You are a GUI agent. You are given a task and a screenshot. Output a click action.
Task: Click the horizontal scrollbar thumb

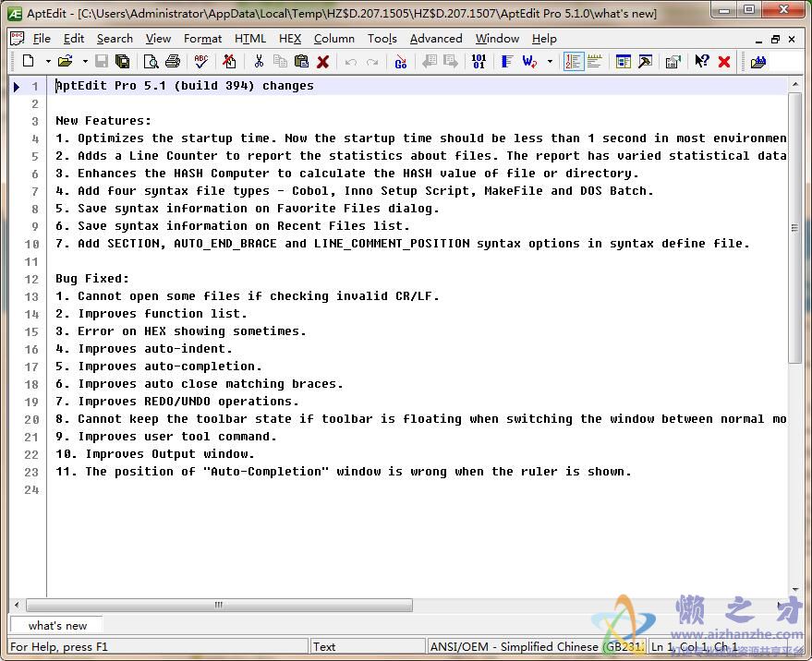coord(219,605)
